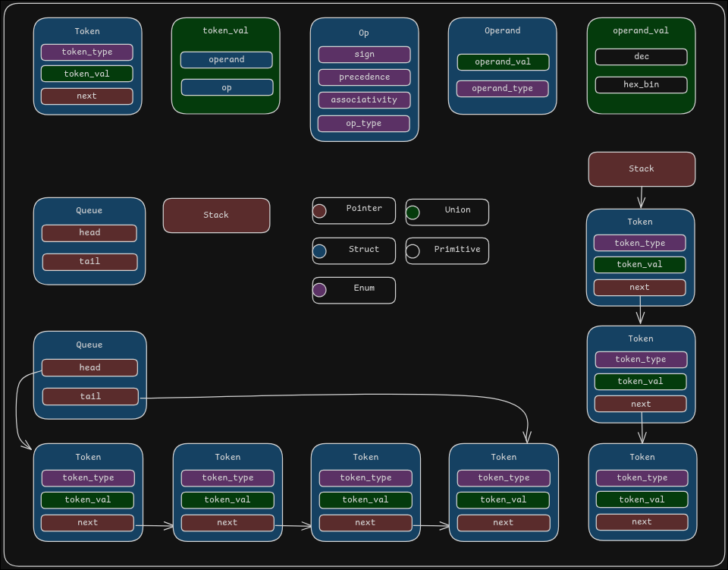This screenshot has height=570, width=728.
Task: Click the head field of the upper Queue
Action: (89, 233)
